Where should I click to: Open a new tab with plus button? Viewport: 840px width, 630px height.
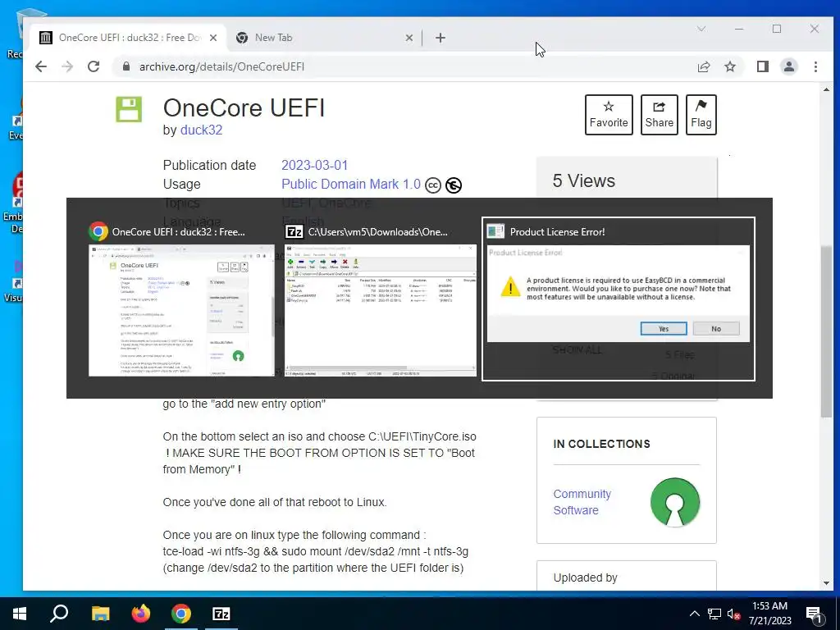tap(441, 38)
